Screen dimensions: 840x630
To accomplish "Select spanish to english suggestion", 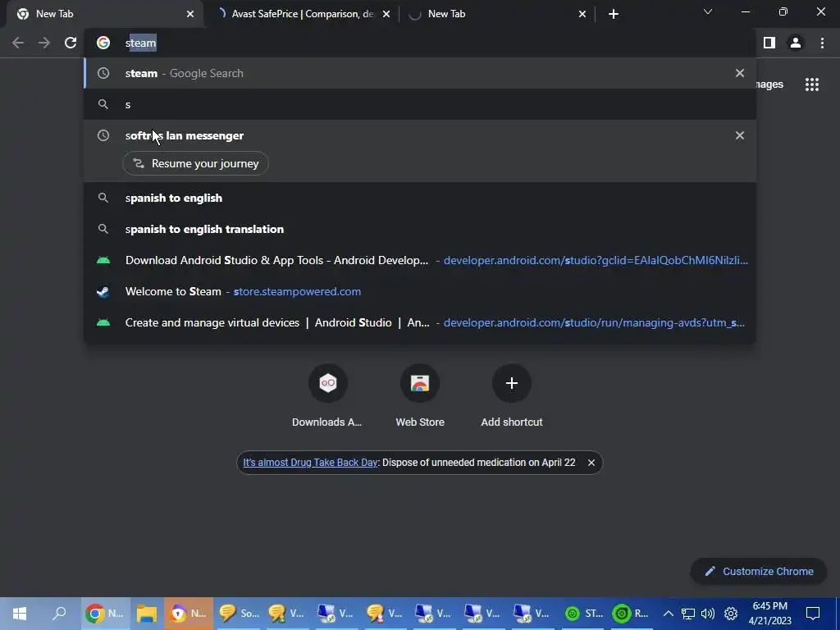I will tap(420, 198).
